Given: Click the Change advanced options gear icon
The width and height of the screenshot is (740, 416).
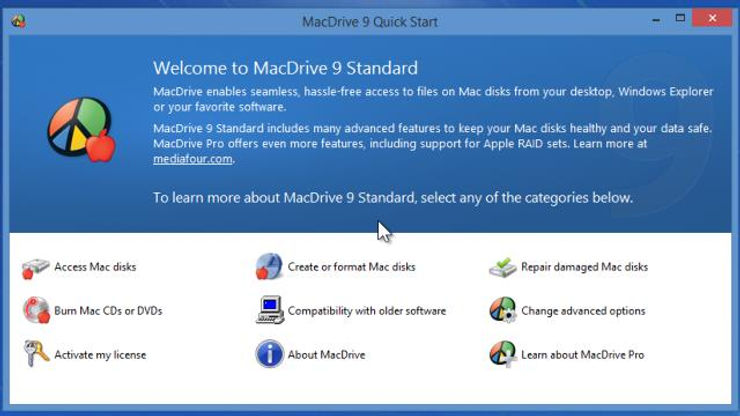Looking at the screenshot, I should (503, 310).
